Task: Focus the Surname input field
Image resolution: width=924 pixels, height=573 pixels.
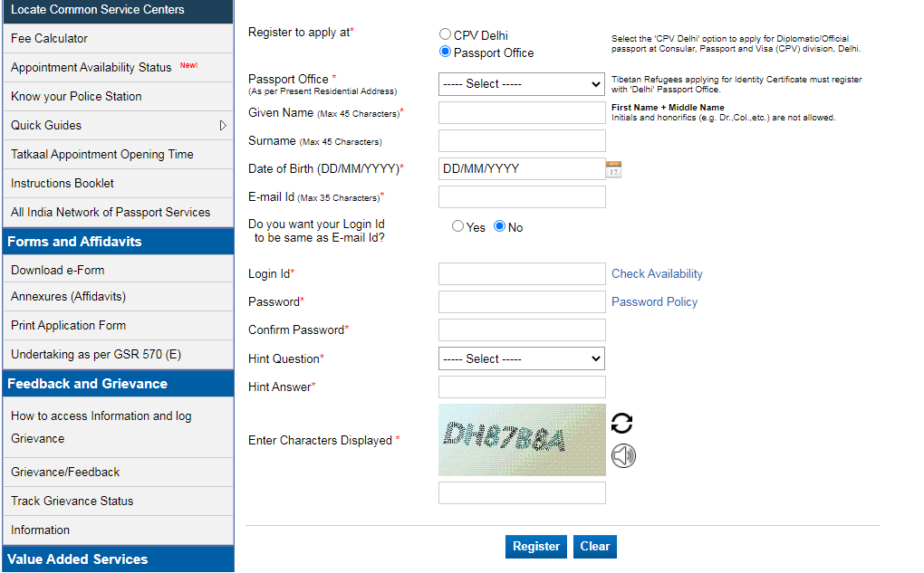Action: [x=522, y=140]
